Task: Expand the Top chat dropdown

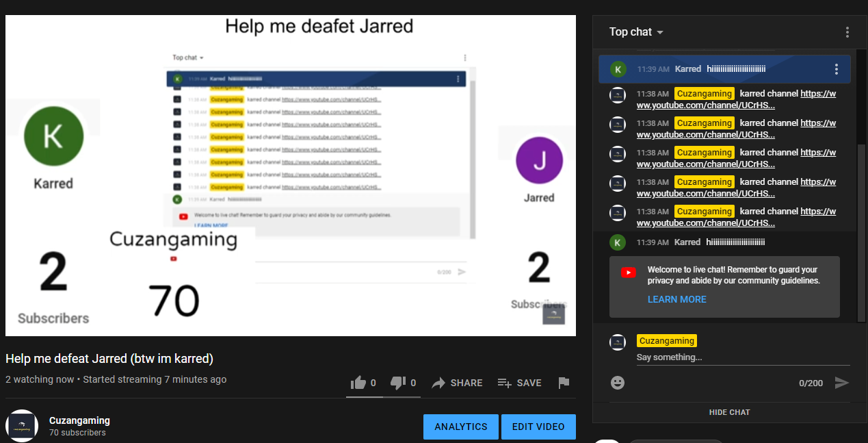Action: 637,32
